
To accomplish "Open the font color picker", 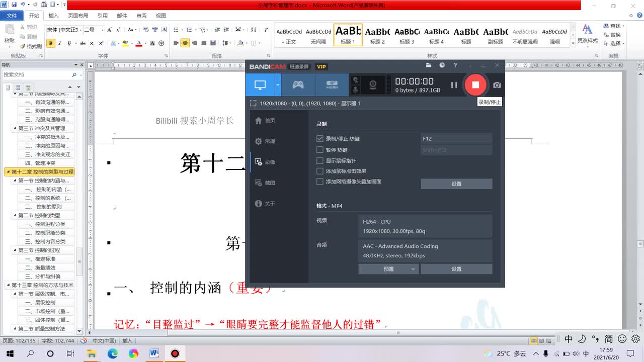I will point(145,43).
